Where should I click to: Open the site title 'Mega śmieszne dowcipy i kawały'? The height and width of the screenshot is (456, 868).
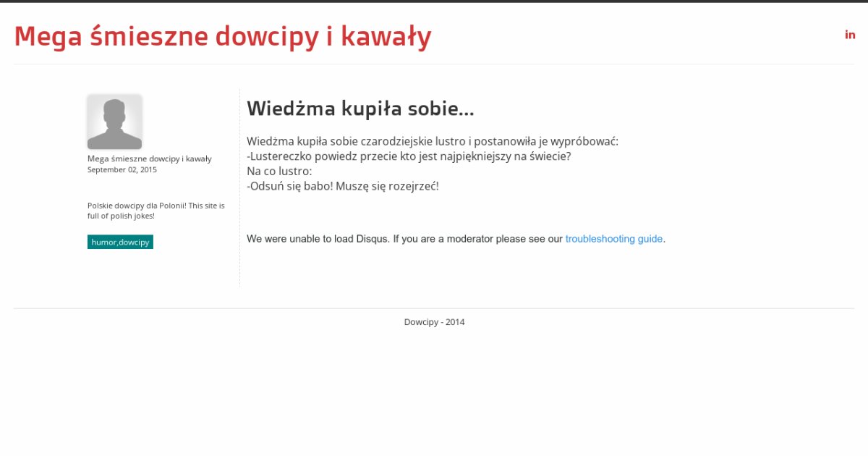[223, 36]
